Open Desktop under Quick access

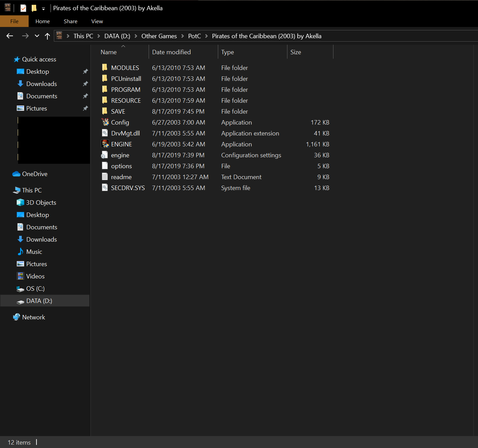[x=38, y=71]
